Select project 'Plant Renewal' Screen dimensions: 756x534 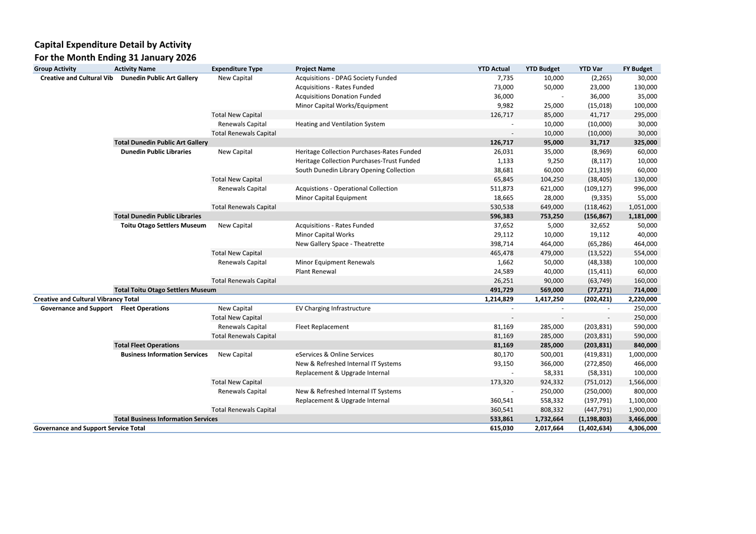316,271
